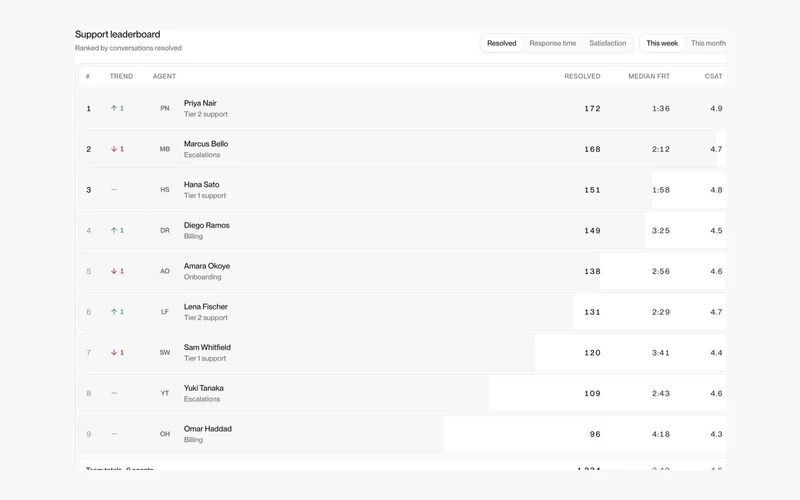
Task: Open Sam Whitfield's agent name
Action: (207, 347)
